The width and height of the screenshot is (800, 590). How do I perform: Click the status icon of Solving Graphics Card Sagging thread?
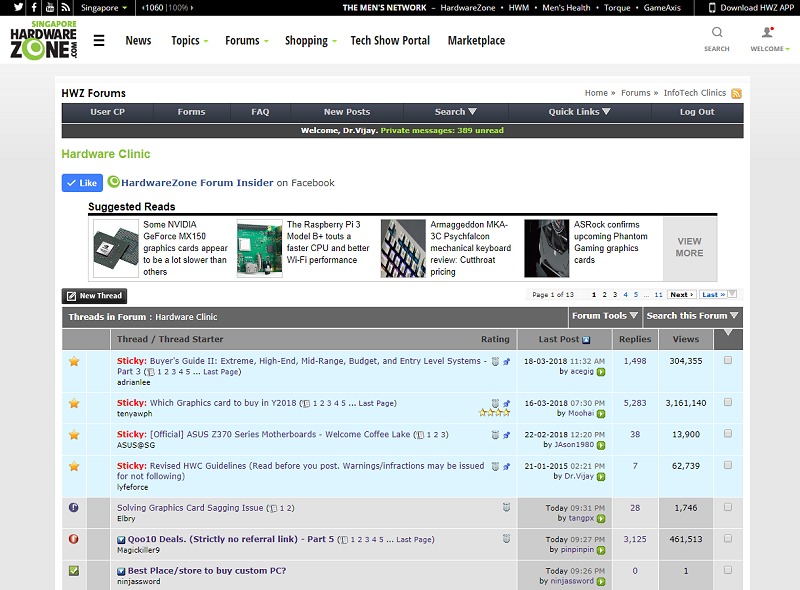(73, 507)
